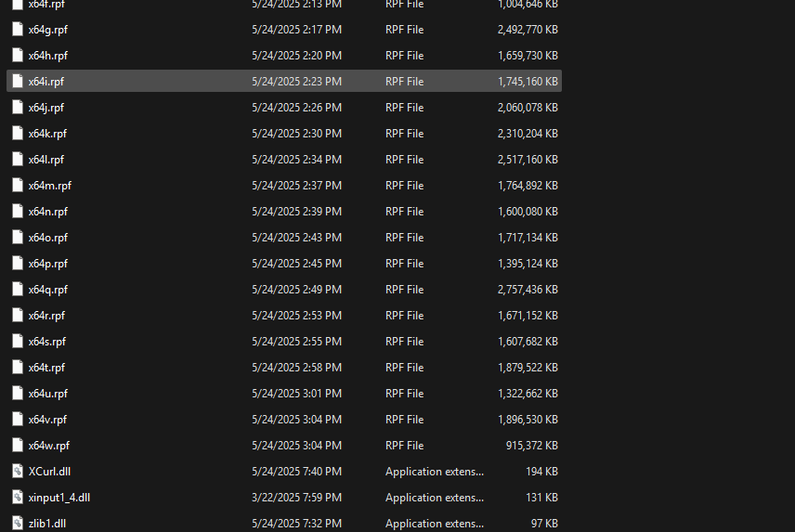This screenshot has height=532, width=795.
Task: Select the x64s.rpf file entry
Action: pos(46,342)
